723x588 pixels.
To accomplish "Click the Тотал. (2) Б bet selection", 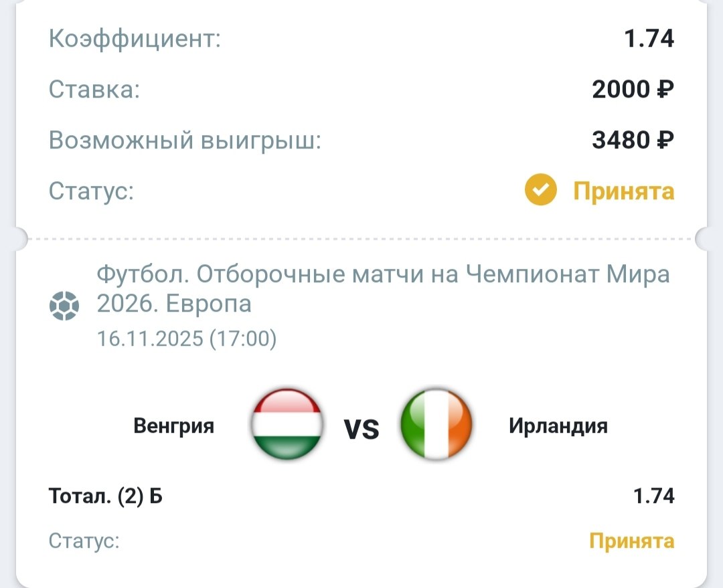I will (106, 496).
